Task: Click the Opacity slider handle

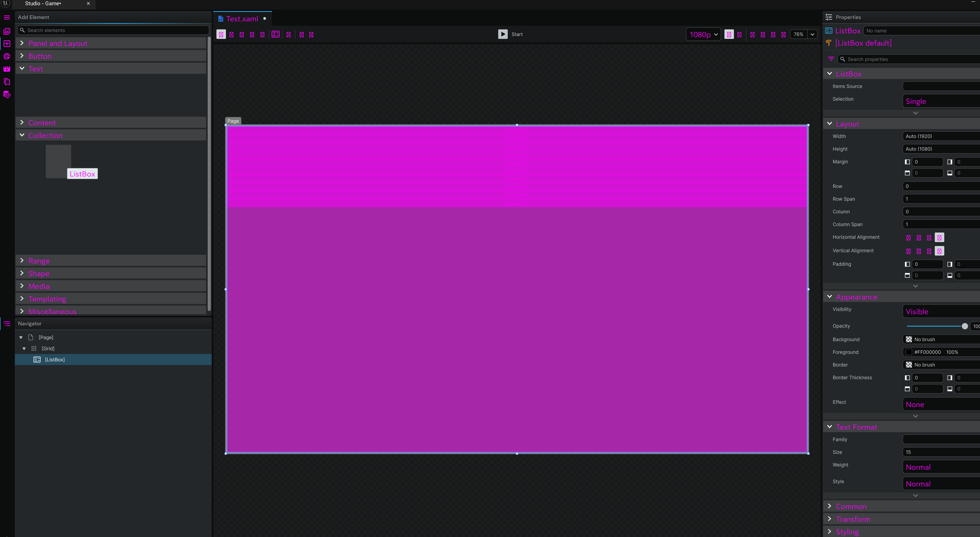Action: pos(964,326)
